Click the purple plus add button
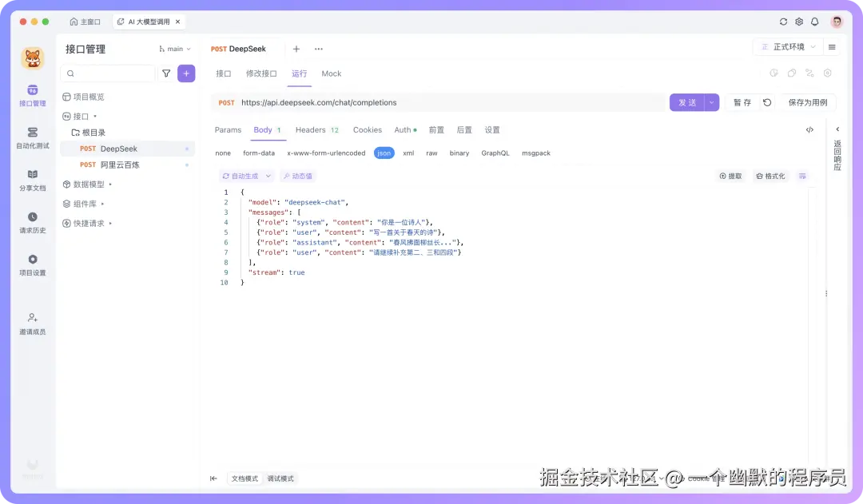The height and width of the screenshot is (504, 863). point(186,73)
